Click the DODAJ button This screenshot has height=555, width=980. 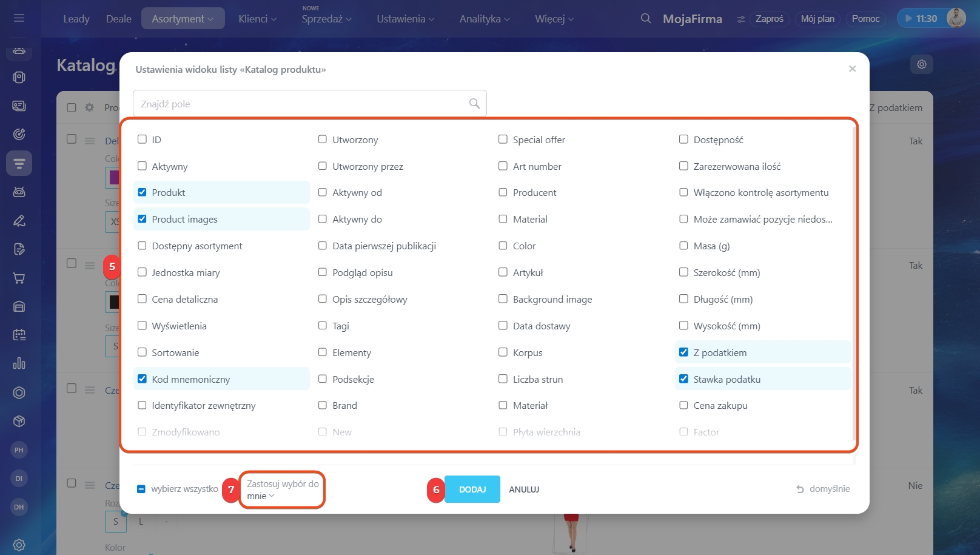point(472,489)
